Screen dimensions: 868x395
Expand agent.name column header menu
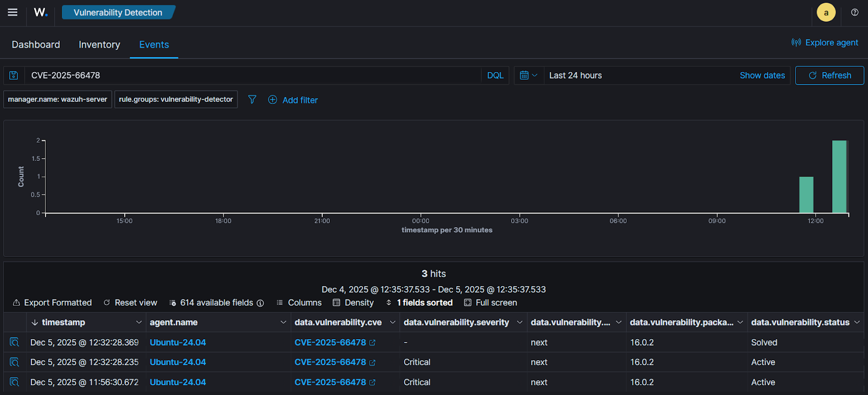coord(283,322)
